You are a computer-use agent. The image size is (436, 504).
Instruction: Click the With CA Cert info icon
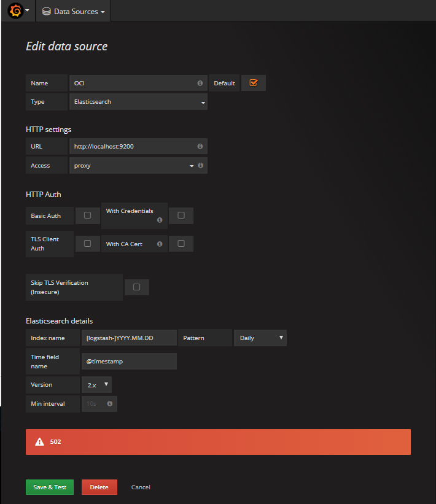click(160, 244)
